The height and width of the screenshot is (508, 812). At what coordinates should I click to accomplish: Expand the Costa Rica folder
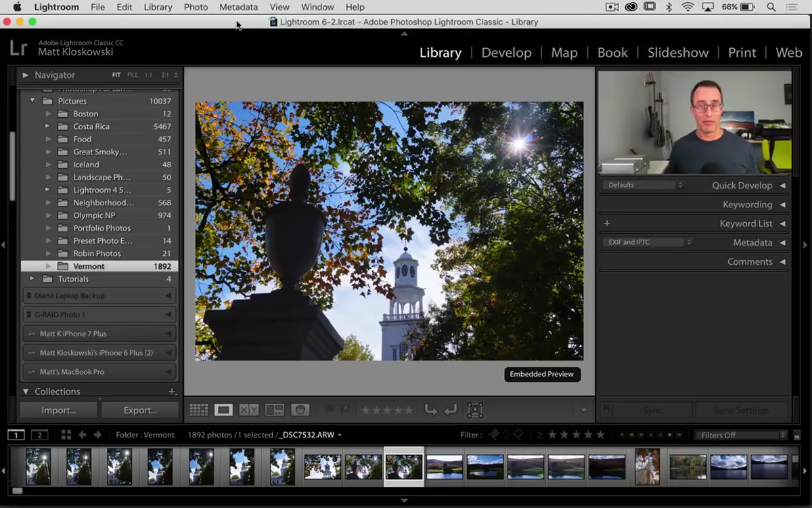tap(47, 127)
